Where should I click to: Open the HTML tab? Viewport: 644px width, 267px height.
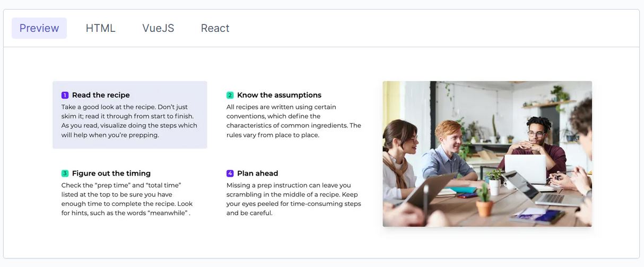click(101, 28)
